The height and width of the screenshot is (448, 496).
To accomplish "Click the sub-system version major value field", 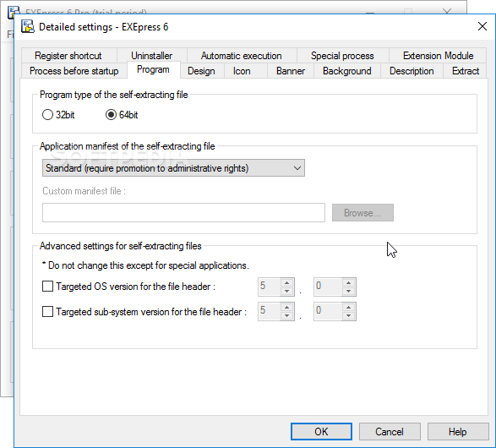I will tap(270, 311).
